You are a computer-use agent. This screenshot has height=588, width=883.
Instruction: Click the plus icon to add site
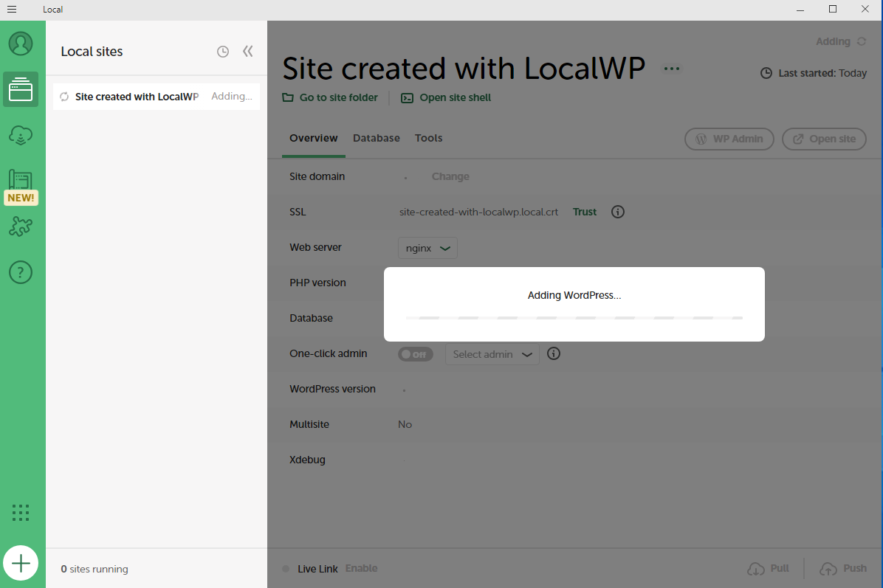coord(21,564)
